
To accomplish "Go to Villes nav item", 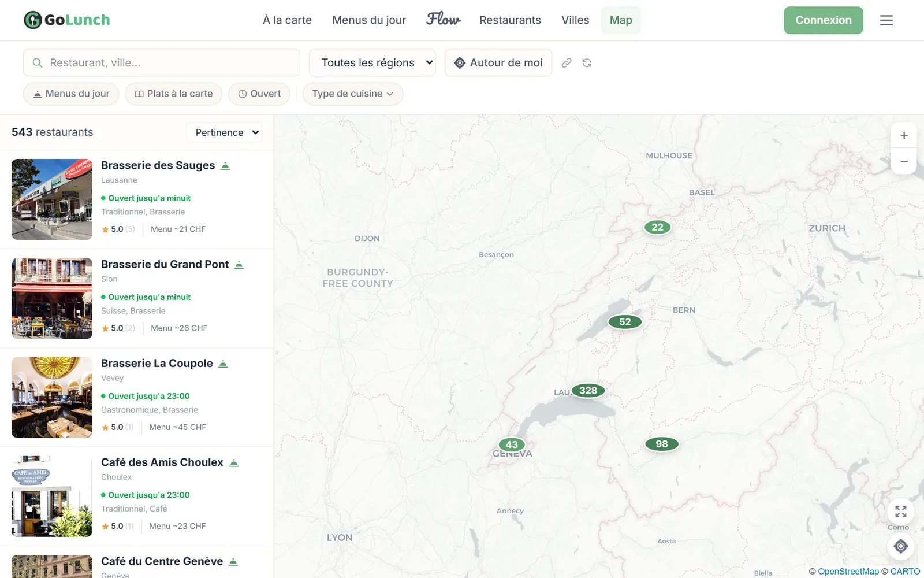I will (x=575, y=20).
